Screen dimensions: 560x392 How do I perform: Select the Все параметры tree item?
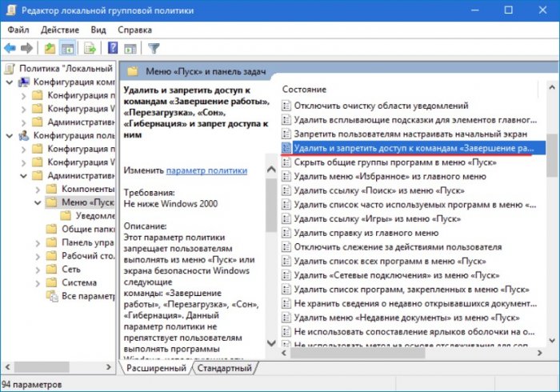click(x=81, y=296)
